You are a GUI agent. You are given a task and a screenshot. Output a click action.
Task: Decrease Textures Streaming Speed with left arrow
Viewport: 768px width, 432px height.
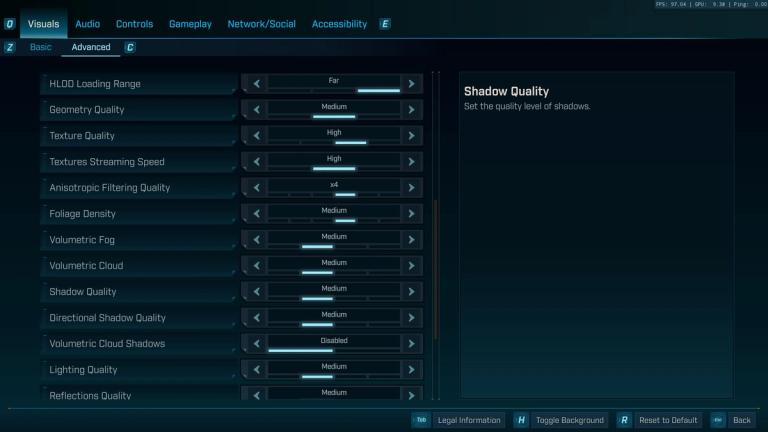(257, 162)
